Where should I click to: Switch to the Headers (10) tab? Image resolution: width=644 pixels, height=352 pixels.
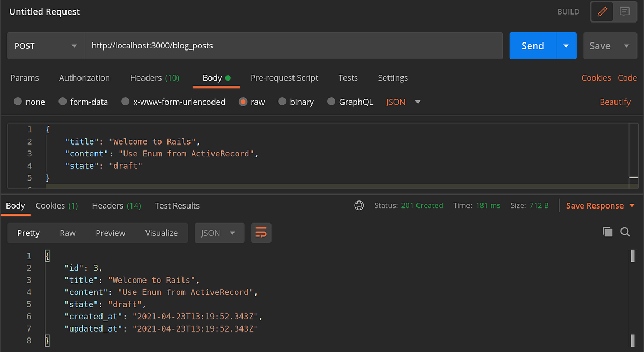click(155, 78)
